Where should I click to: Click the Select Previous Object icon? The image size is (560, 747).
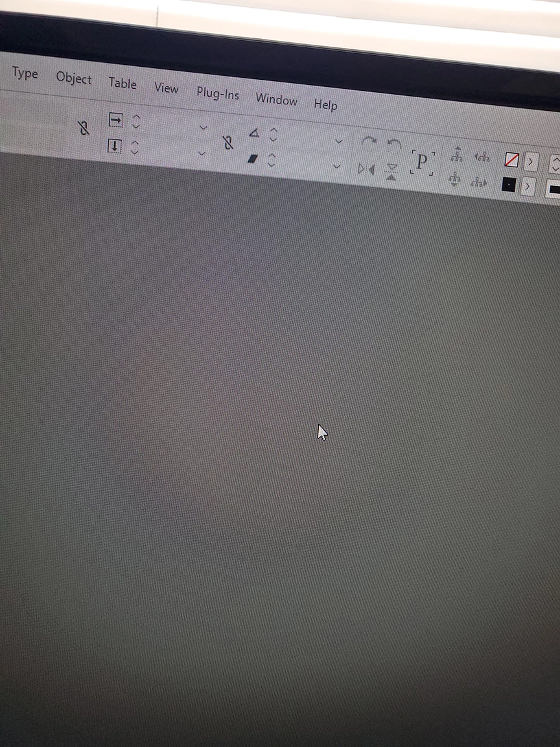pyautogui.click(x=482, y=156)
